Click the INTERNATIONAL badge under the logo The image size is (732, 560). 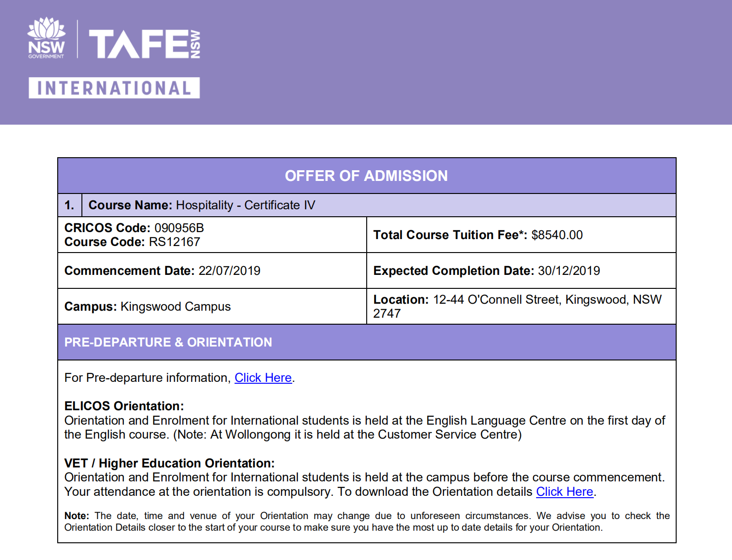114,88
